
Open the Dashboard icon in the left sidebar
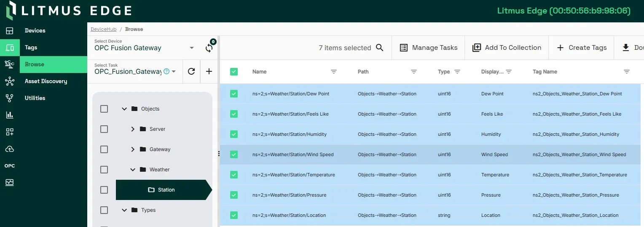[x=10, y=31]
